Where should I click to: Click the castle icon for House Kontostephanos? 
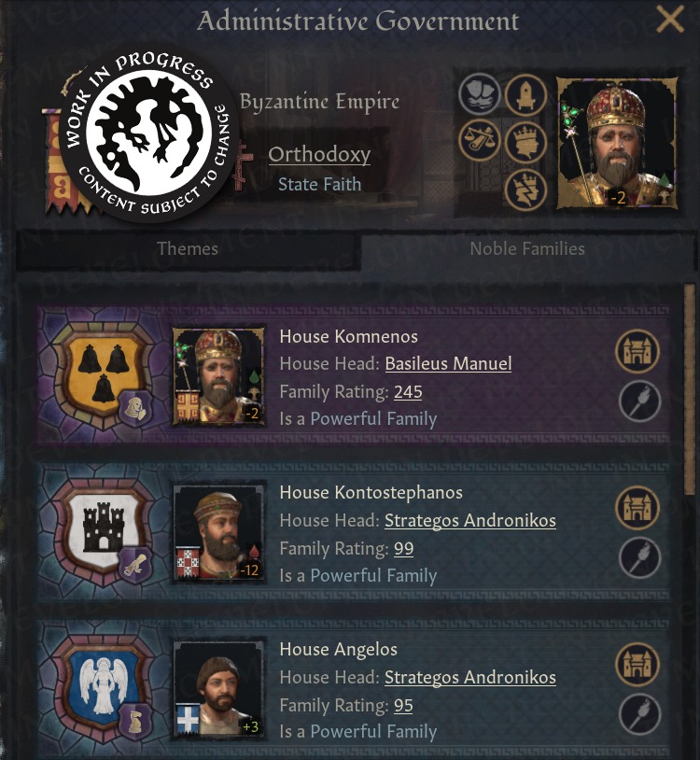tap(637, 508)
